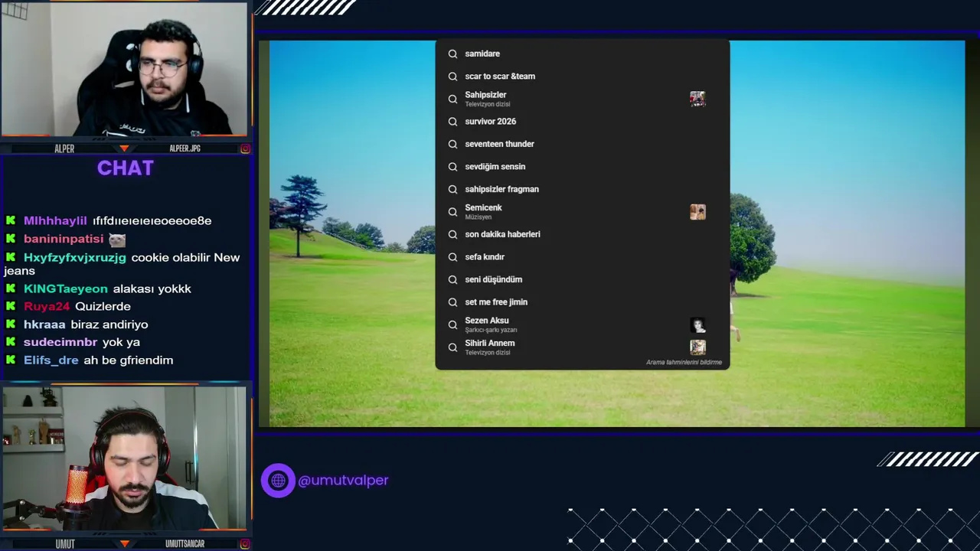Select the 'samidare' search suggestion
This screenshot has width=980, height=551.
coord(582,54)
